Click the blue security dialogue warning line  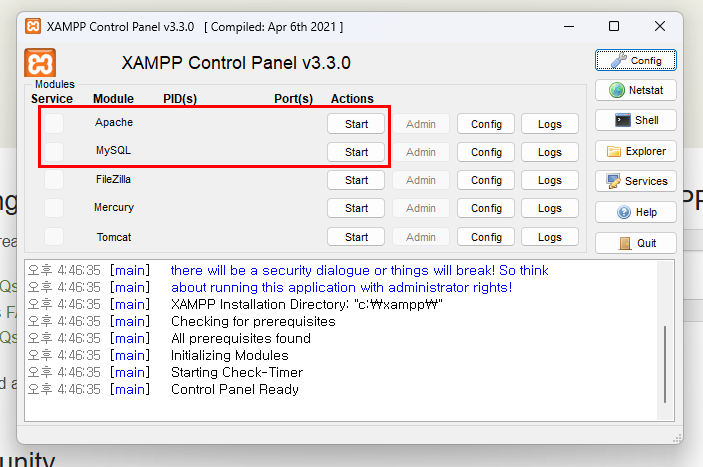(360, 270)
